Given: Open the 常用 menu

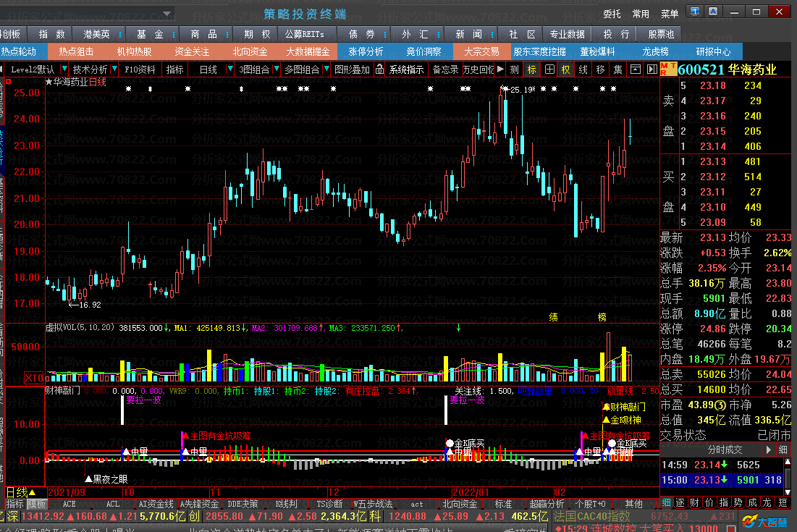Looking at the screenshot, I should [x=641, y=14].
